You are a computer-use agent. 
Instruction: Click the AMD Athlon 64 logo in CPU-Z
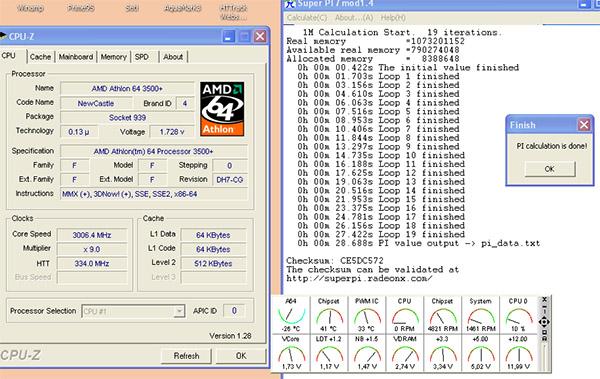[x=222, y=109]
